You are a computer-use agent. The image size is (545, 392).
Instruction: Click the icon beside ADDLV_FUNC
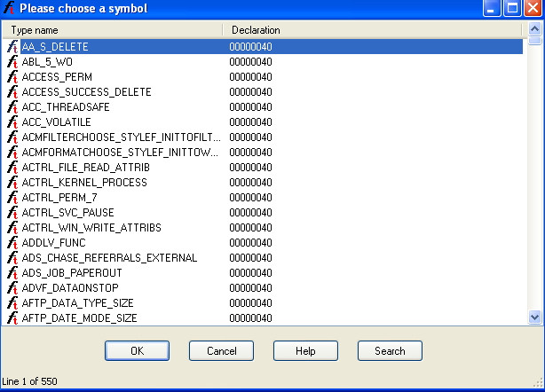click(12, 243)
